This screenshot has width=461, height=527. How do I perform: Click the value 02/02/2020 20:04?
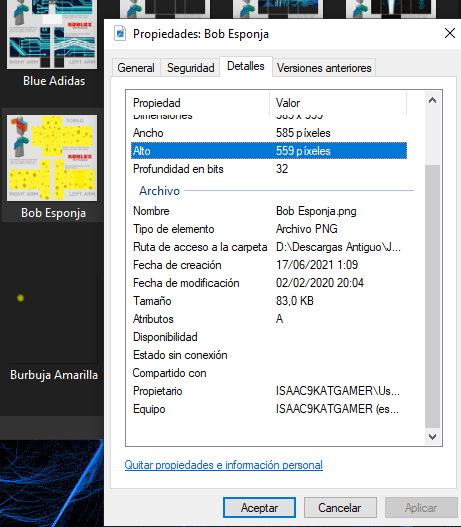(x=320, y=283)
